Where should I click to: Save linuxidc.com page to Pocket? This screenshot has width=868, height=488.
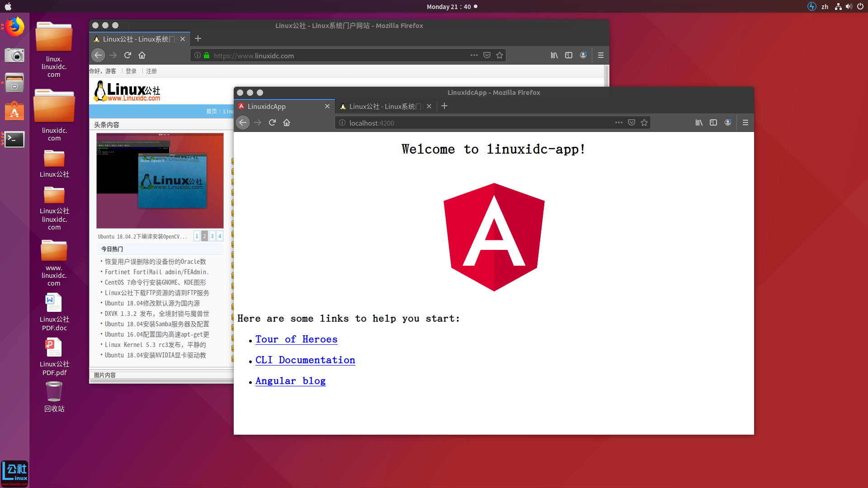pos(487,55)
